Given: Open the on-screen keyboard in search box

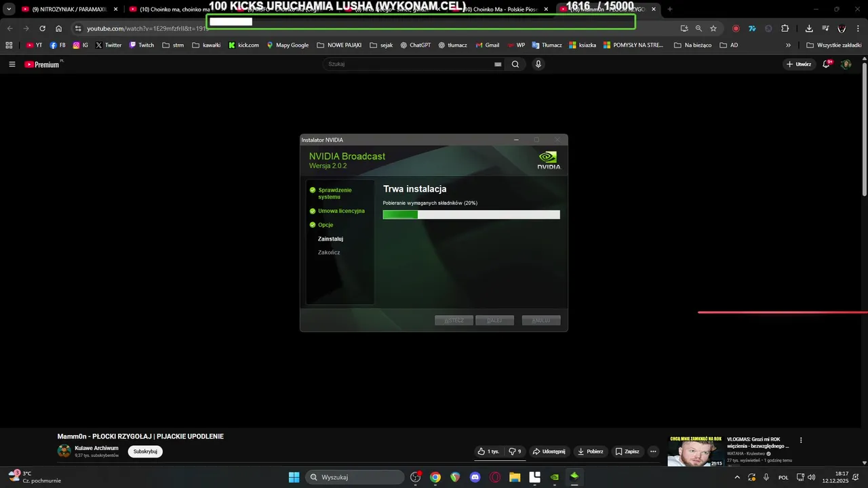Looking at the screenshot, I should [x=498, y=64].
